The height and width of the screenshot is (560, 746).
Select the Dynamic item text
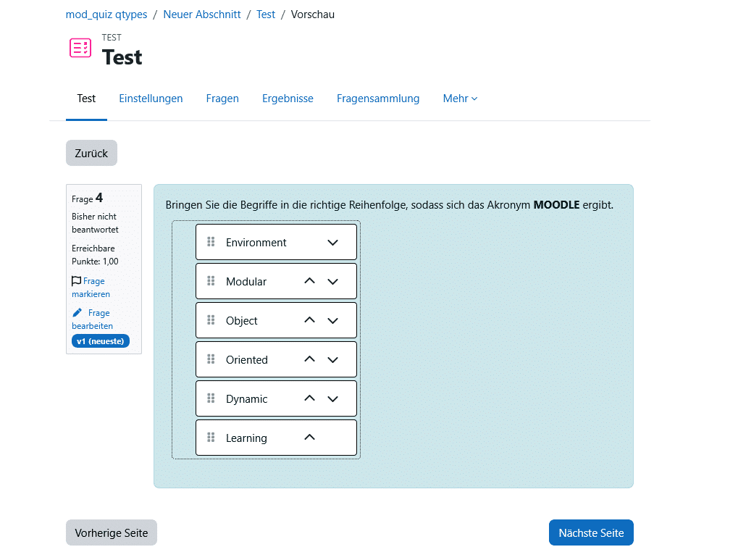click(x=246, y=398)
